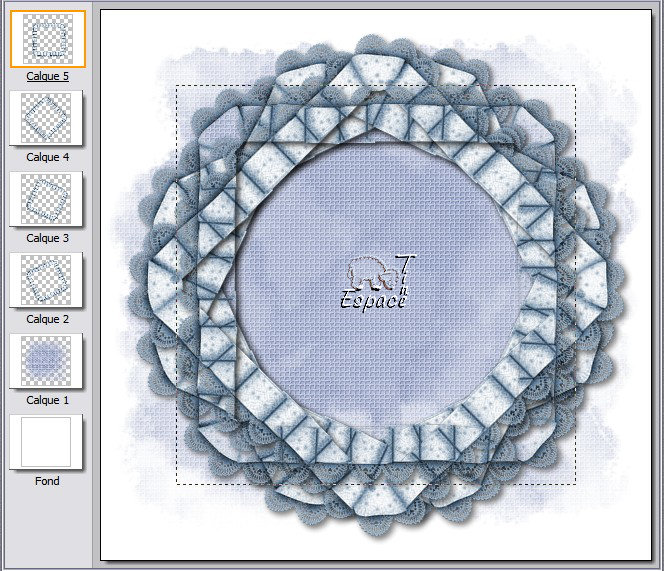Select the Calque 1 layer thumbnail
The height and width of the screenshot is (571, 664).
click(46, 360)
